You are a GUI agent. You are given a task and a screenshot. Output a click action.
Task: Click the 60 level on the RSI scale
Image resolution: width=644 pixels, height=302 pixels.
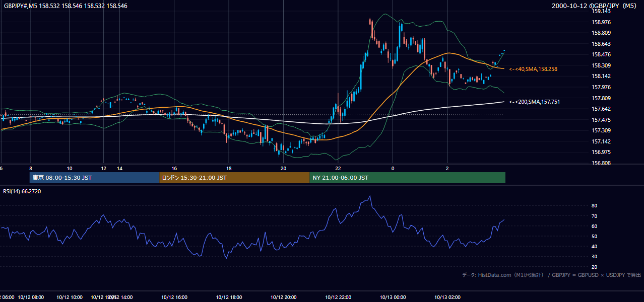pos(594,226)
